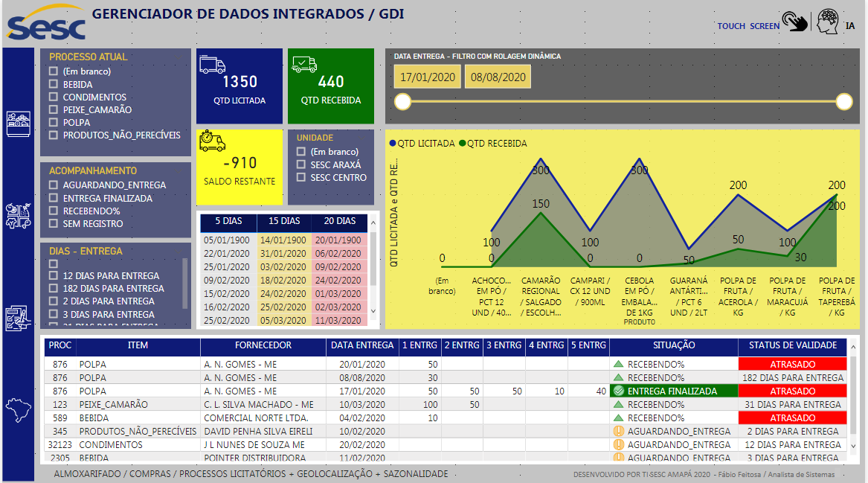Click the green check icon beside ENTREGA FINALIZADA
The height and width of the screenshot is (483, 868).
click(619, 391)
